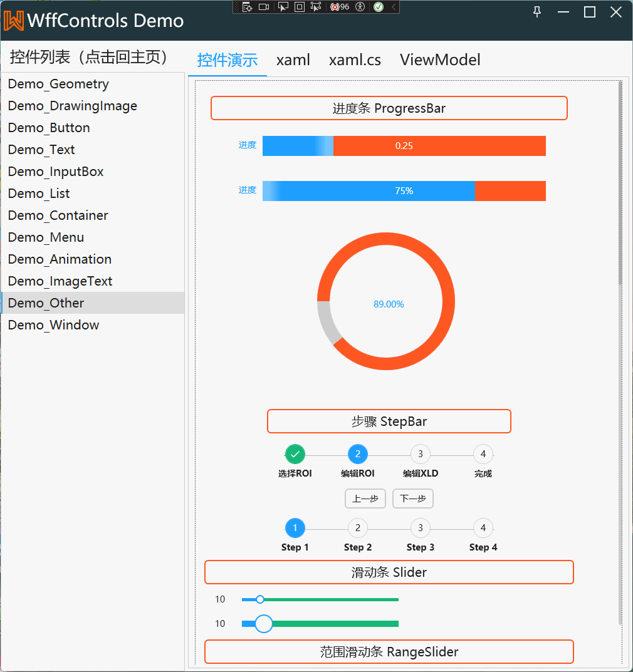Click the green track of the thick slider
This screenshot has width=633, height=672.
point(335,624)
